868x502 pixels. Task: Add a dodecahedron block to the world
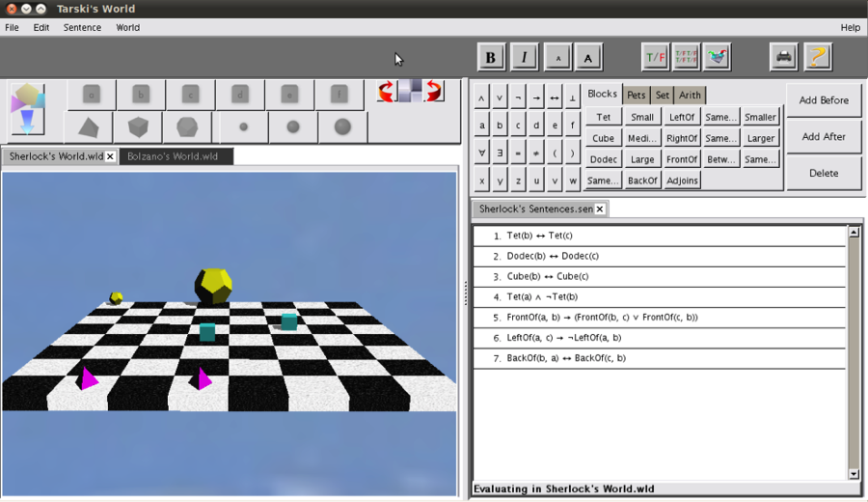click(x=187, y=126)
